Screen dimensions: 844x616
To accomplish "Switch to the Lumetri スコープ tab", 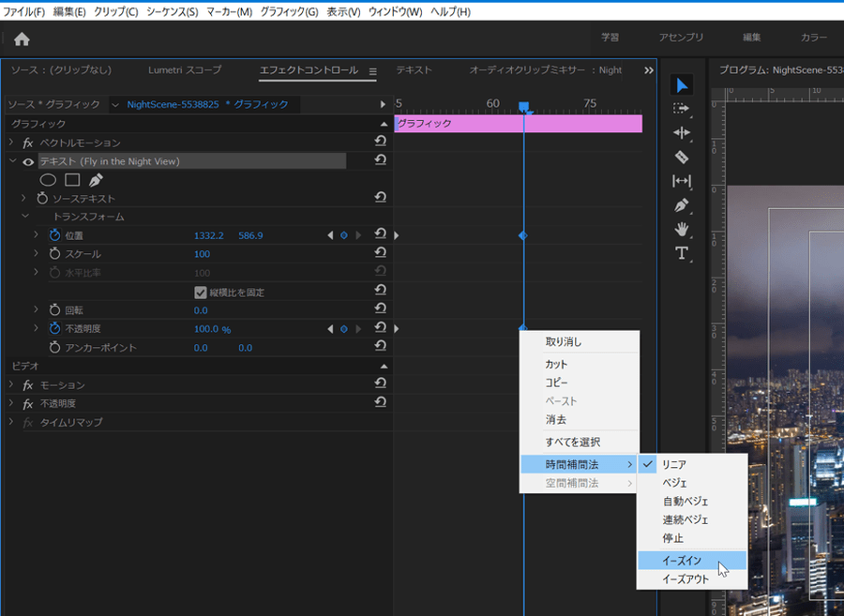I will click(185, 70).
